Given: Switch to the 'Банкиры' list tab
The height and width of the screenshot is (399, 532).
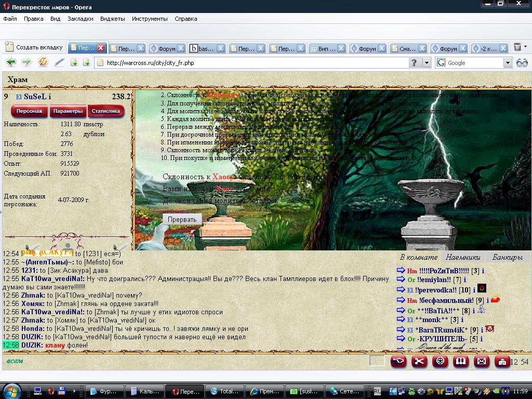Looking at the screenshot, I should point(508,257).
